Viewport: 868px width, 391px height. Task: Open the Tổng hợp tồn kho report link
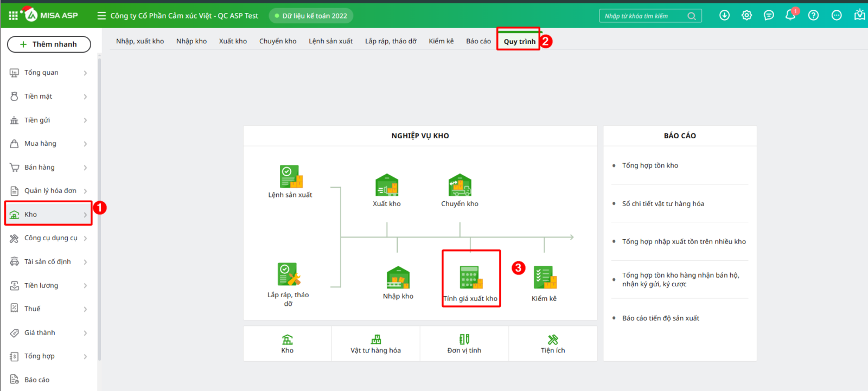coord(650,165)
